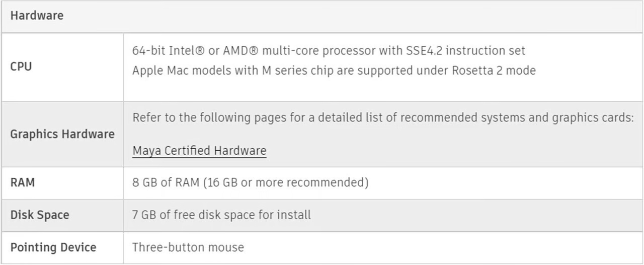
Task: Click the Hardware table header
Action: [x=37, y=16]
